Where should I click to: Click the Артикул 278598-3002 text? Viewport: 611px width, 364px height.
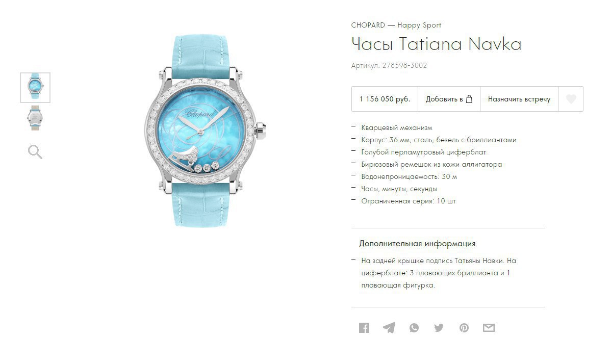pyautogui.click(x=389, y=65)
